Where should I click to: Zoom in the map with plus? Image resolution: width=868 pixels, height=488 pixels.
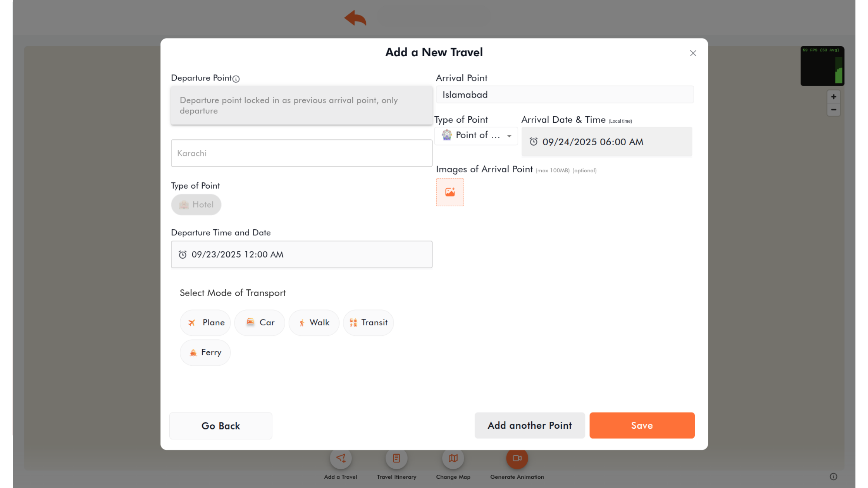834,97
